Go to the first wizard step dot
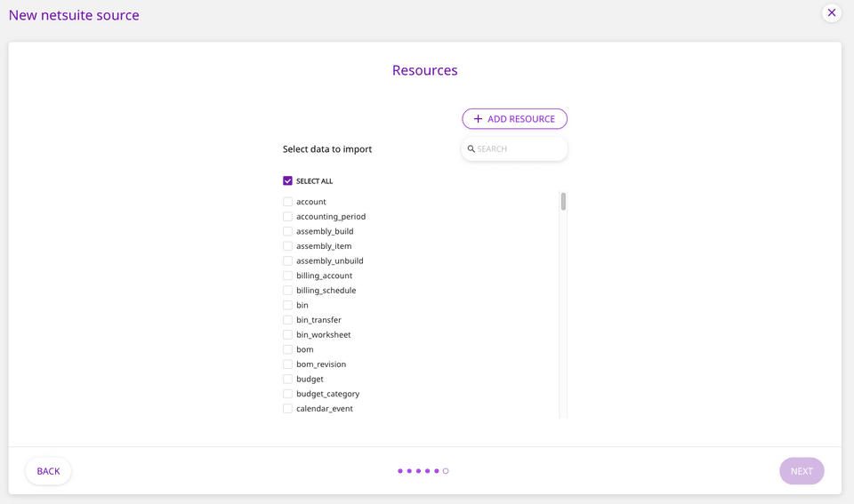 point(400,471)
